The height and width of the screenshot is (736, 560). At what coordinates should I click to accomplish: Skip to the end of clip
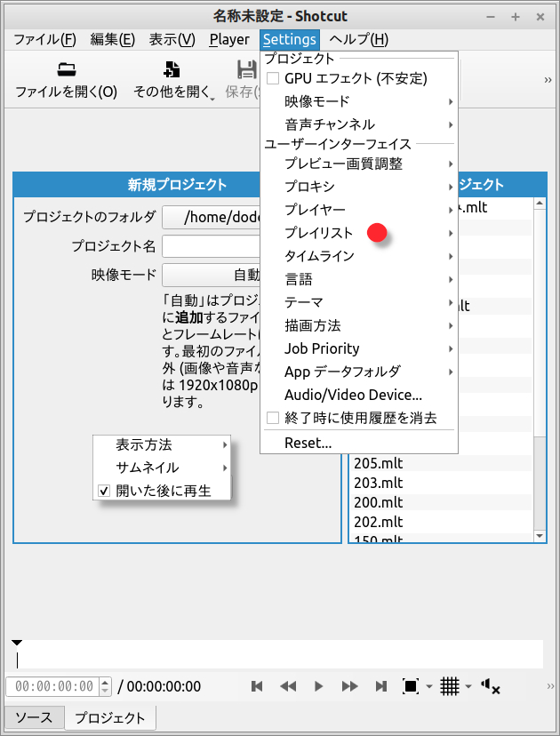pyautogui.click(x=381, y=686)
